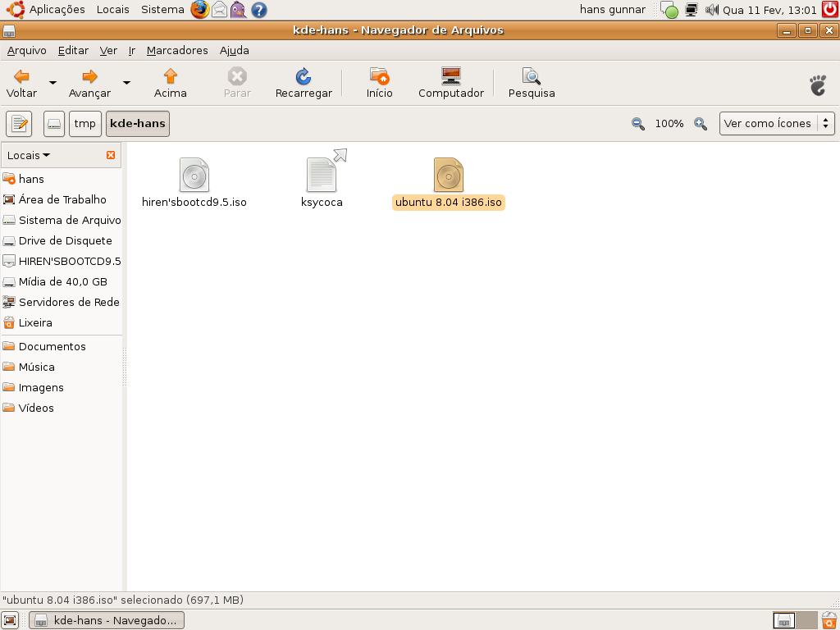This screenshot has height=630, width=840.
Task: Open the Ajuda menu
Action: pyautogui.click(x=234, y=50)
